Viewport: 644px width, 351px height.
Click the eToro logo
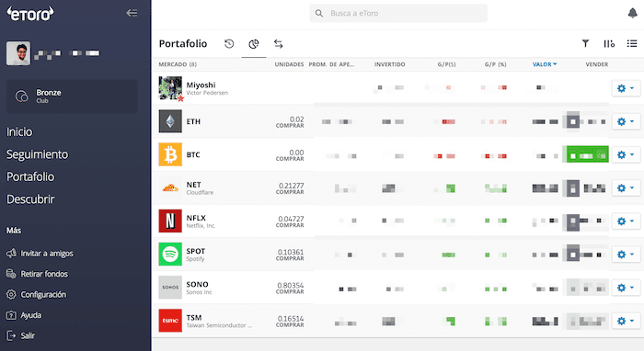(x=30, y=14)
